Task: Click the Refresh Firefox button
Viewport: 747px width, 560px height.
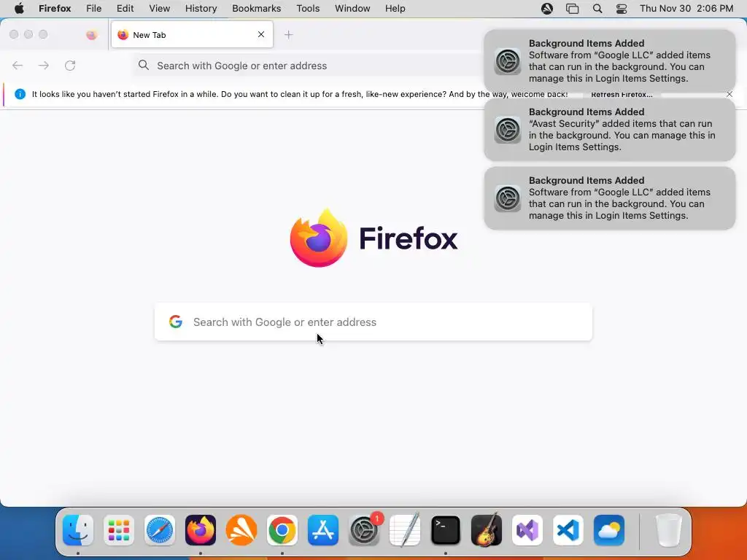Action: click(622, 94)
